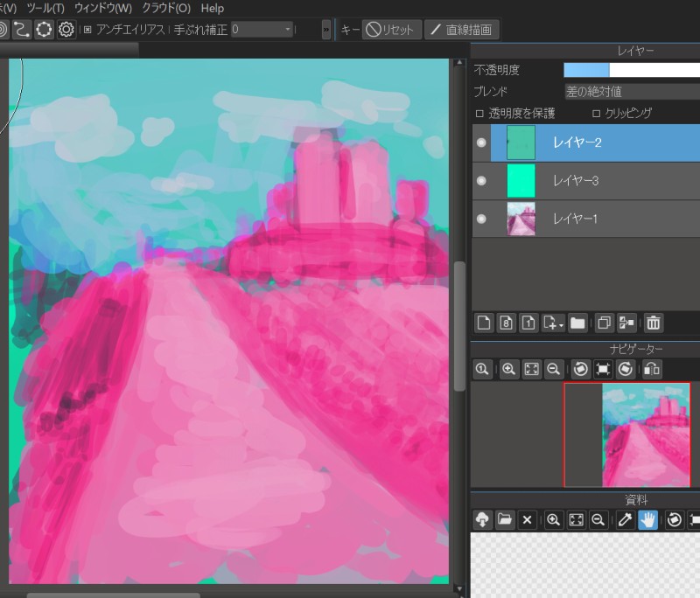Zoom in using the navigator
Screen dimensions: 700x598
click(509, 369)
